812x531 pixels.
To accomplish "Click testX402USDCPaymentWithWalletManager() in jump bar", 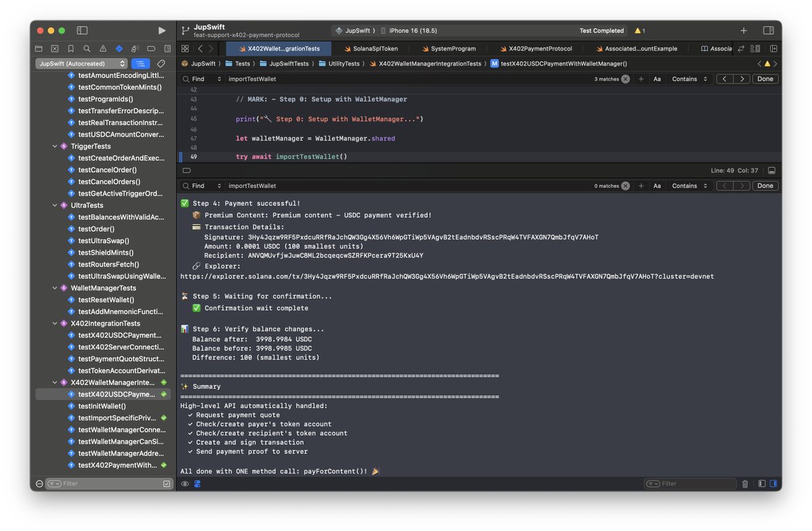I will [558, 64].
